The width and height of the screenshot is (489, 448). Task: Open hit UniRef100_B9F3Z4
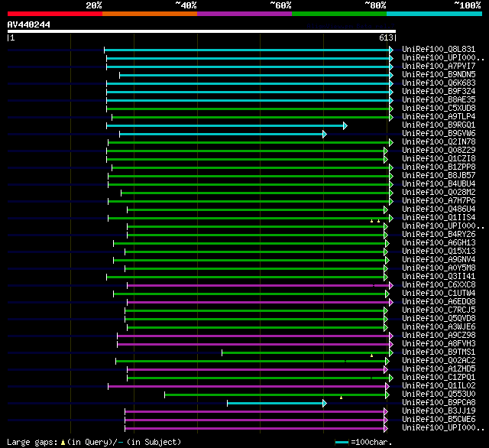coord(439,91)
